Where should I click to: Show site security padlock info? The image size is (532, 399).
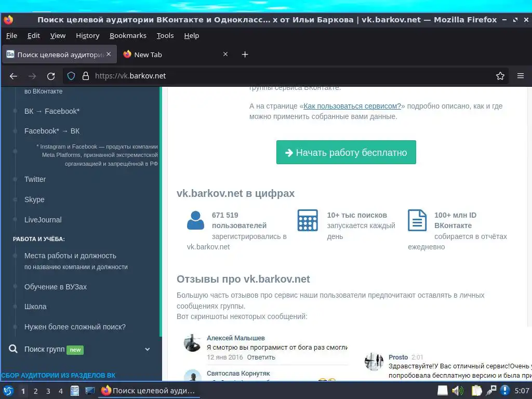pyautogui.click(x=86, y=76)
